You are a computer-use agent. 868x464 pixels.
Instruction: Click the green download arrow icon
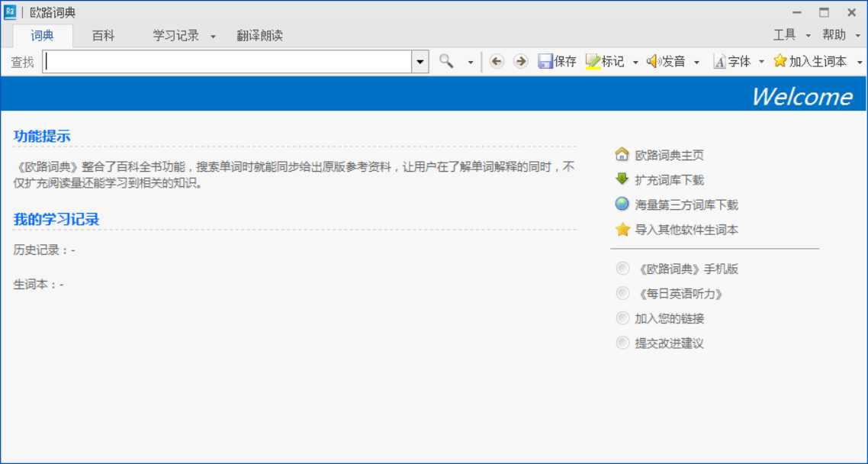[x=622, y=179]
